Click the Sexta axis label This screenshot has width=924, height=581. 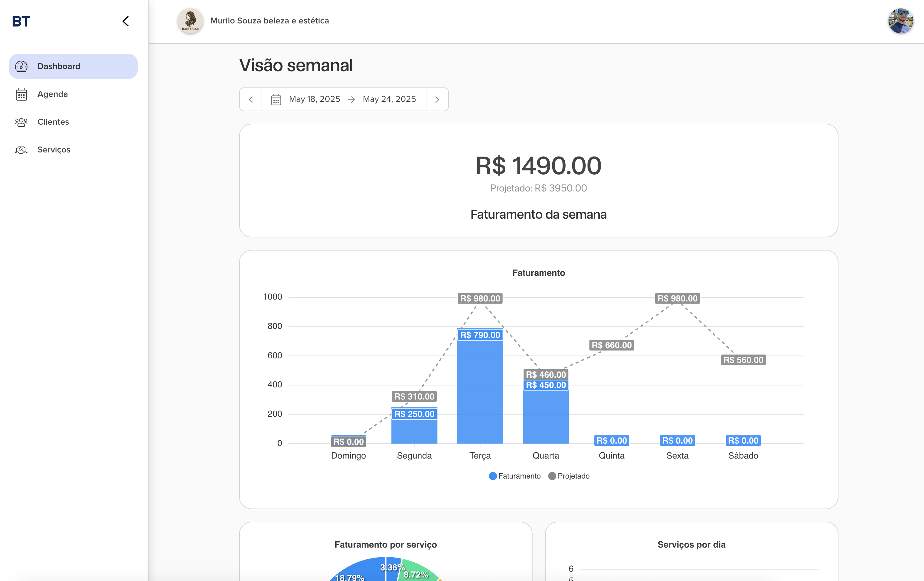tap(677, 456)
